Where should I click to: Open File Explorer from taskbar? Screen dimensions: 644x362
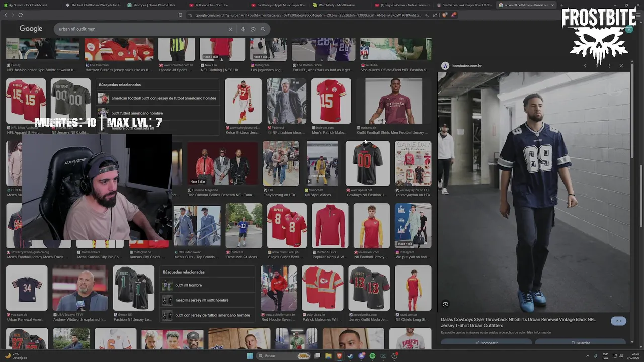pos(328,356)
